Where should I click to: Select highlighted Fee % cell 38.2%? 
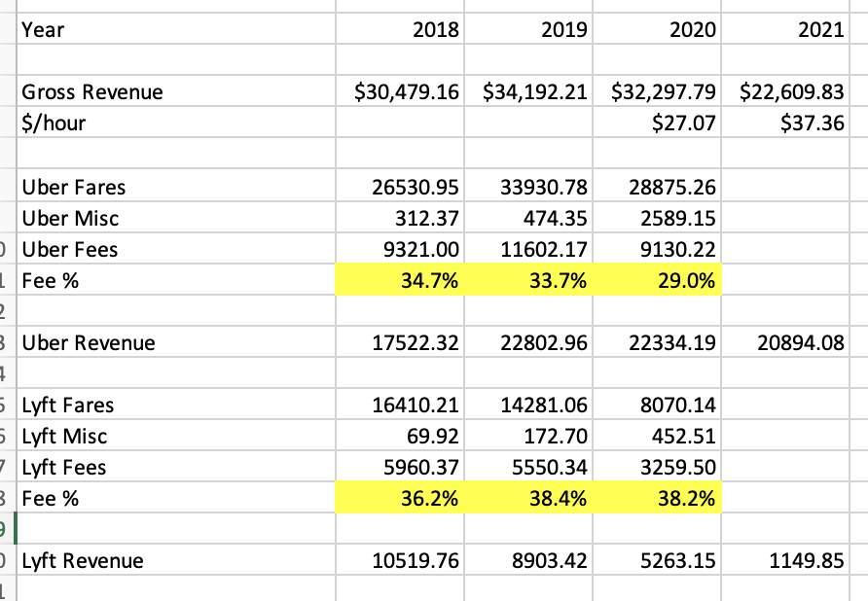(x=657, y=498)
